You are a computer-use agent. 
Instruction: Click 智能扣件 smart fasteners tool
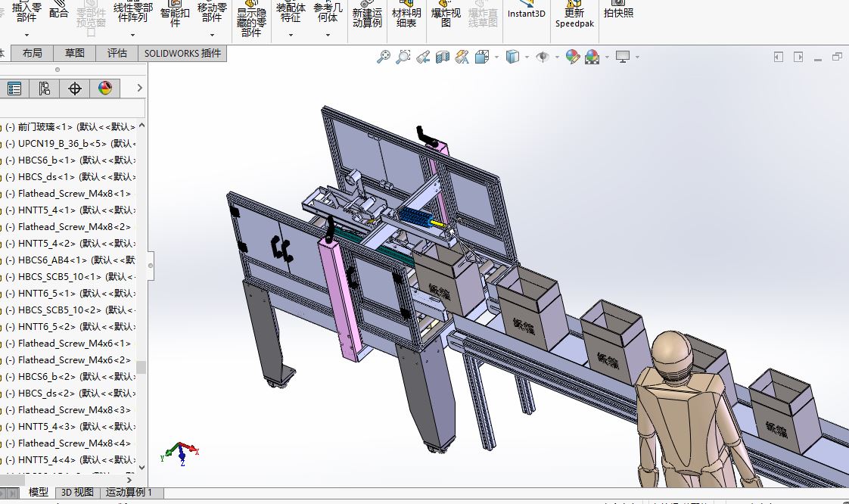point(174,15)
